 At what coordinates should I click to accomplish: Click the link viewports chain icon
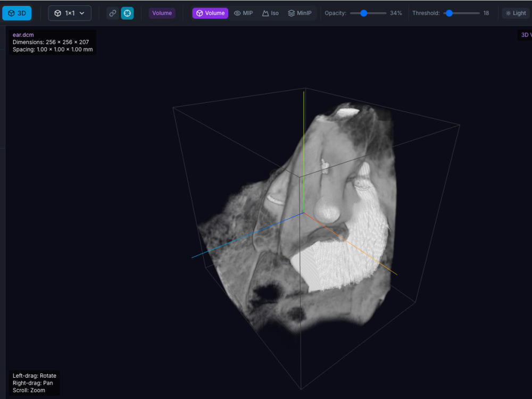[113, 13]
